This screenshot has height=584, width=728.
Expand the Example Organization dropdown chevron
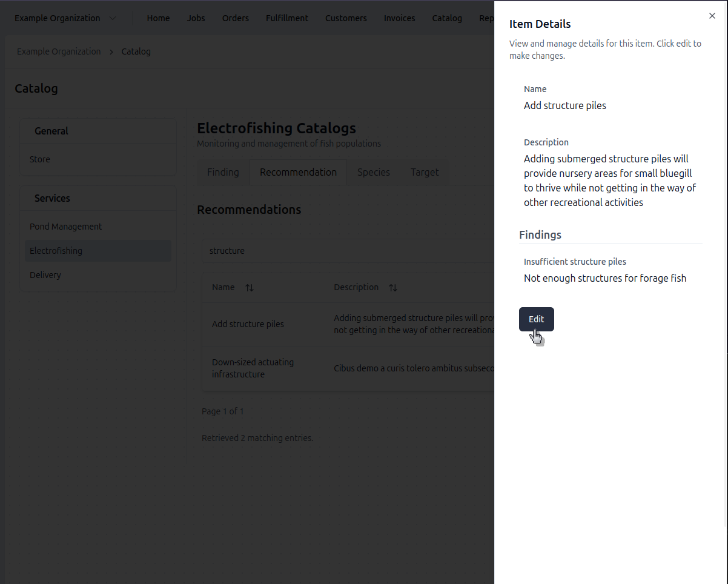click(x=113, y=18)
